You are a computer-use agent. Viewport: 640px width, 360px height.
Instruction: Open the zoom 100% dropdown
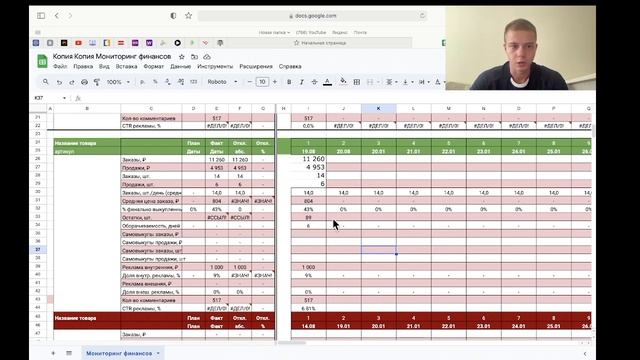click(x=118, y=82)
